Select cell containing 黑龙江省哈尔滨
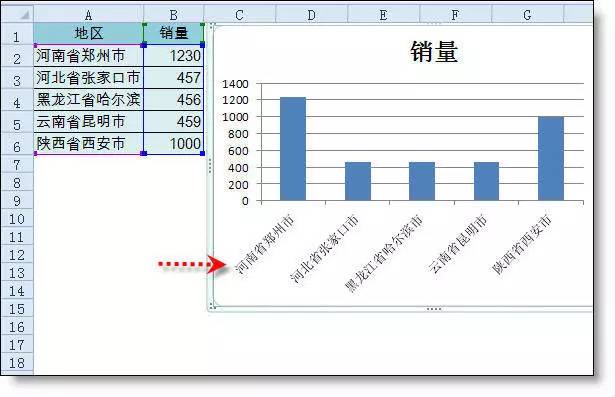The height and width of the screenshot is (397, 615). [x=89, y=100]
